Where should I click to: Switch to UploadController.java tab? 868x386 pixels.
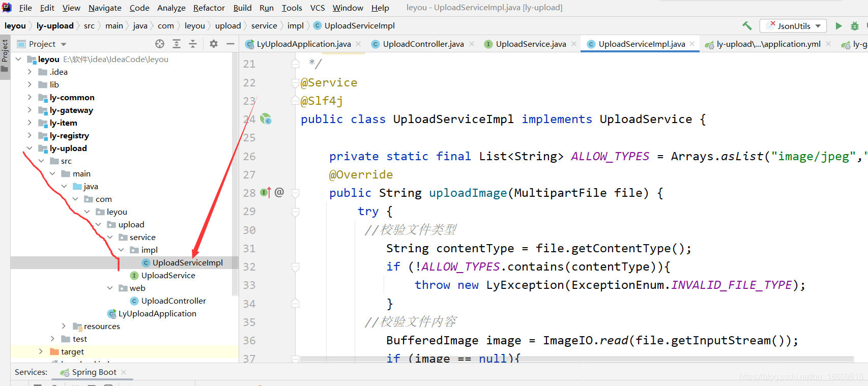coord(423,44)
